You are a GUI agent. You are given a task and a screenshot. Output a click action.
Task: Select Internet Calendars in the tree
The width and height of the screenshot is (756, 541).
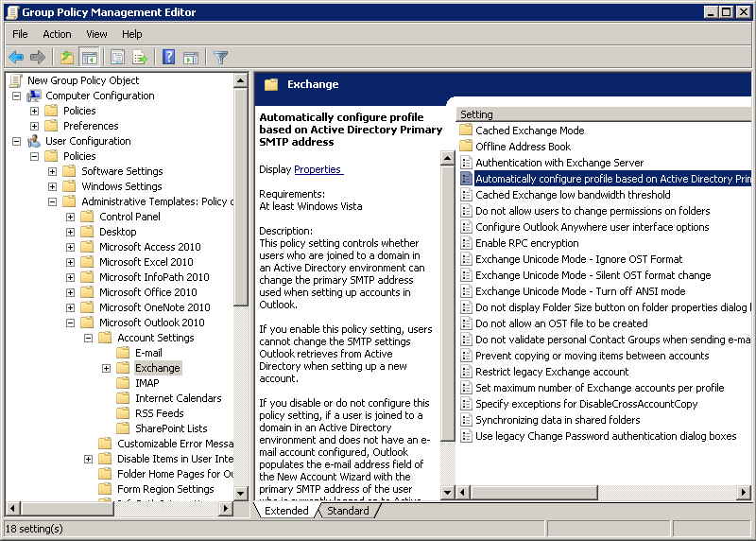[x=178, y=398]
